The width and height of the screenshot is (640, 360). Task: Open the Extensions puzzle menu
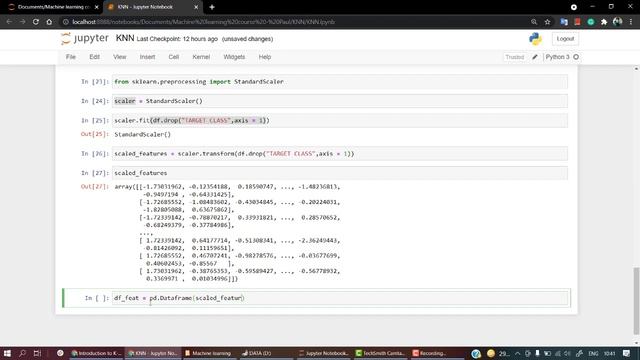tap(604, 22)
